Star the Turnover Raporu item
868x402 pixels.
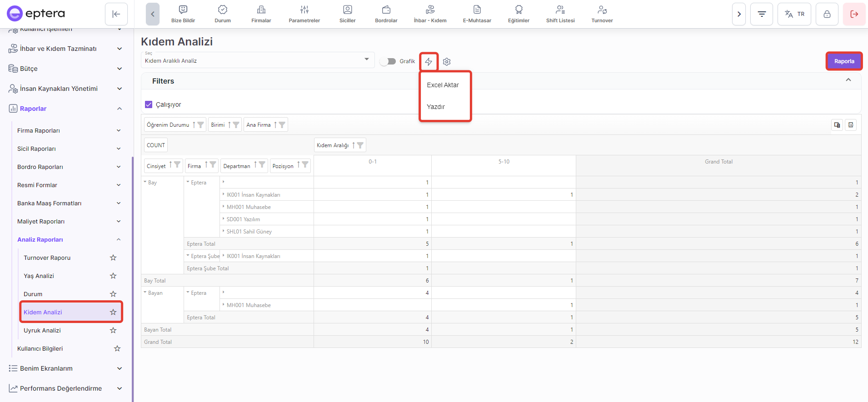[113, 258]
